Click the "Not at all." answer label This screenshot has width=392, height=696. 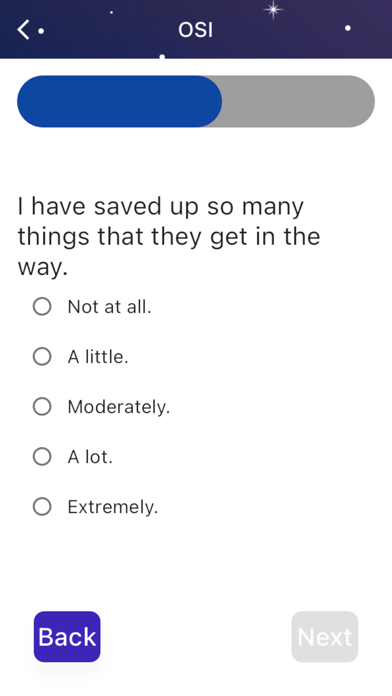coord(109,307)
